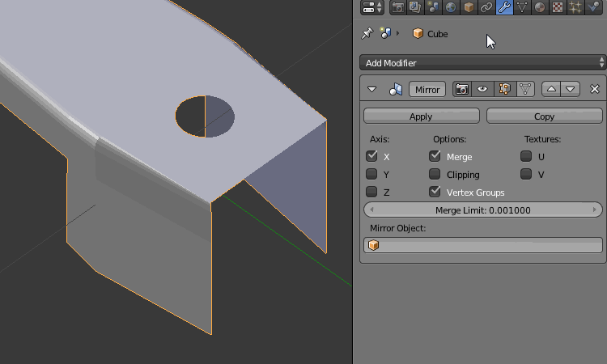Open the Physics properties tab
This screenshot has height=364, width=607.
coord(593,7)
